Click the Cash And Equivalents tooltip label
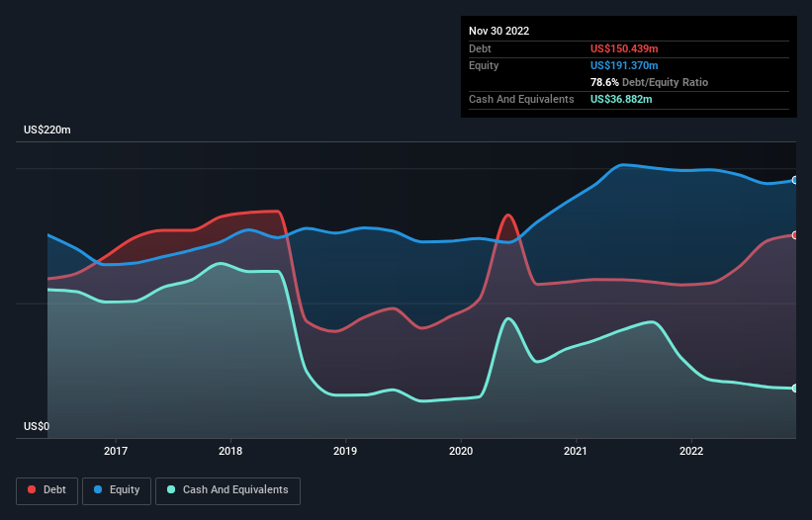812x520 pixels. [521, 99]
